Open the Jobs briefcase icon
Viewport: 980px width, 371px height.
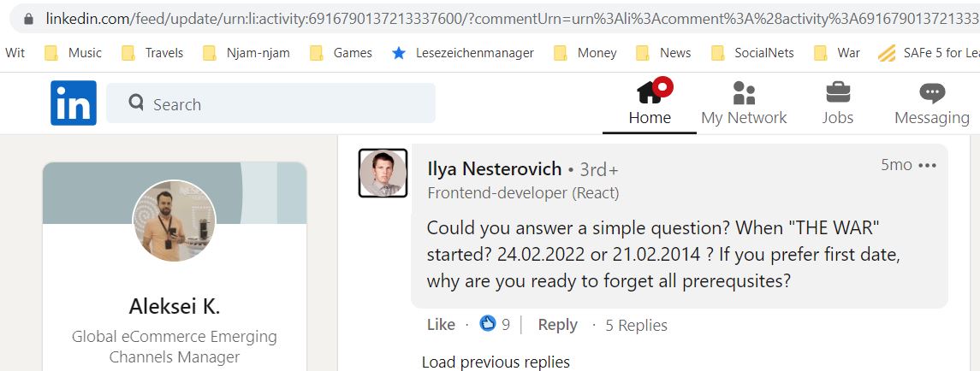click(x=838, y=92)
